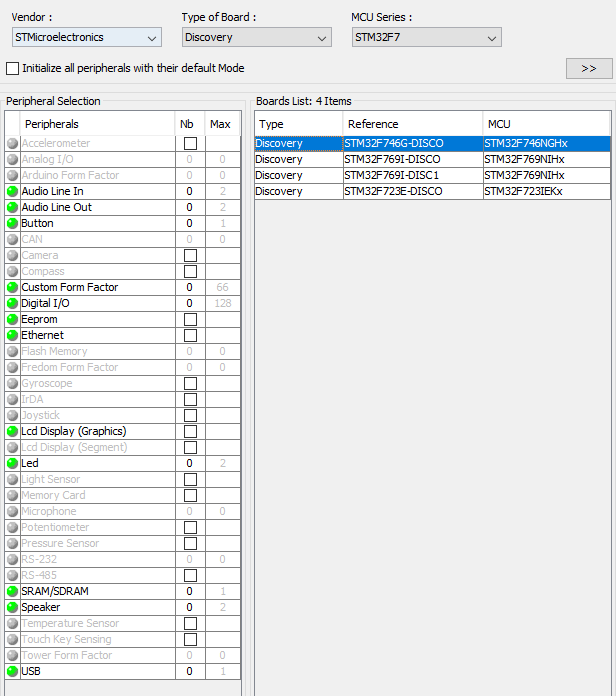The height and width of the screenshot is (696, 616).
Task: Edit the Nb value for Custom Form Factor
Action: [190, 287]
